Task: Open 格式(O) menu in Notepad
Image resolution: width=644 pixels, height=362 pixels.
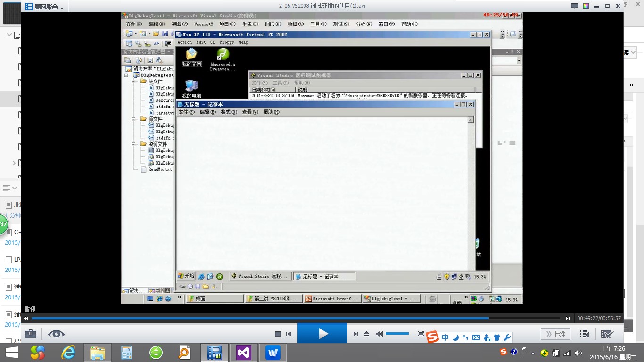Action: (229, 112)
